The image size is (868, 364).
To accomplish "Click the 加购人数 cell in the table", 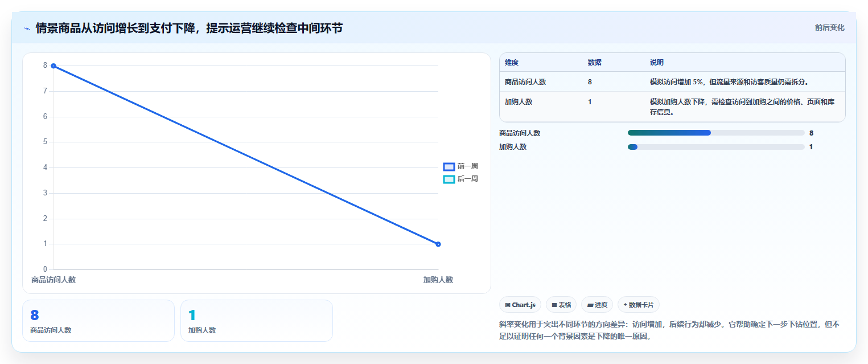I will coord(519,102).
